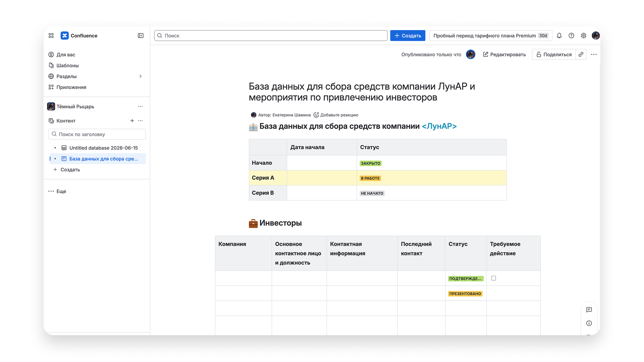Tick the checkbox in Требуемое действие column
The height and width of the screenshot is (362, 644).
click(x=493, y=278)
